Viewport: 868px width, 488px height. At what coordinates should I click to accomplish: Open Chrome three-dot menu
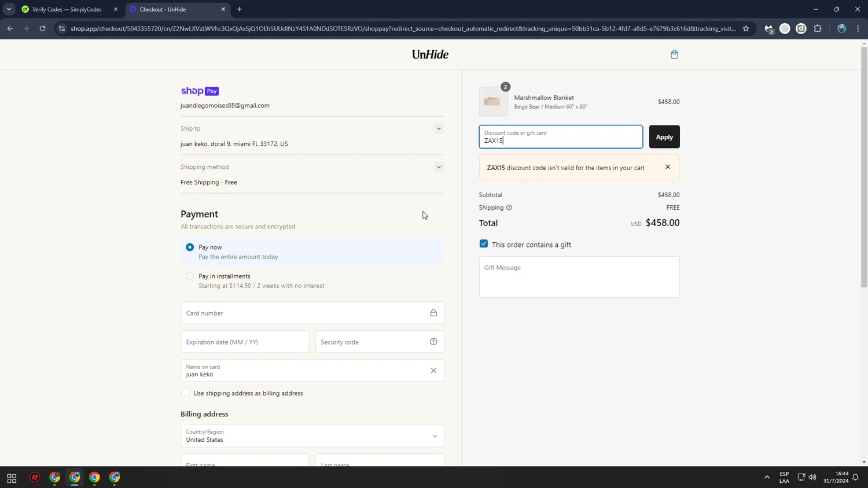click(858, 28)
